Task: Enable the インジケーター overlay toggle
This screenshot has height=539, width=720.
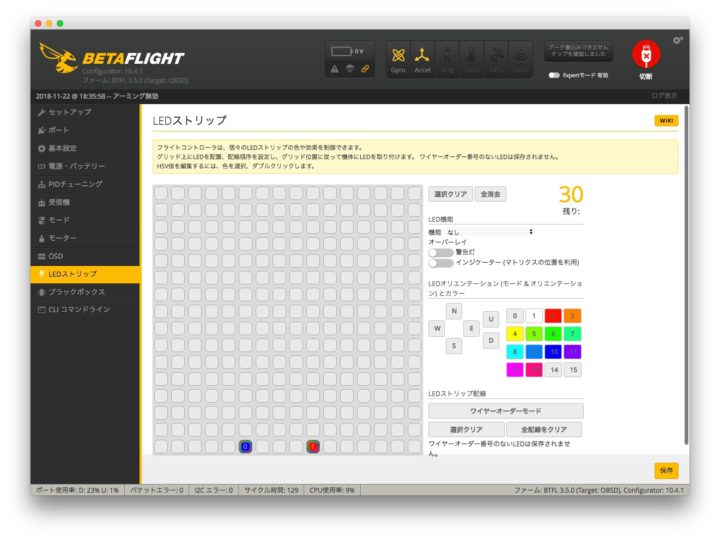Action: click(x=439, y=263)
